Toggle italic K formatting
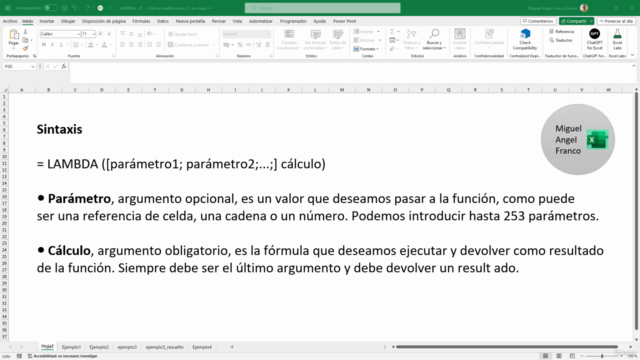The width and height of the screenshot is (640, 360). coord(52,45)
